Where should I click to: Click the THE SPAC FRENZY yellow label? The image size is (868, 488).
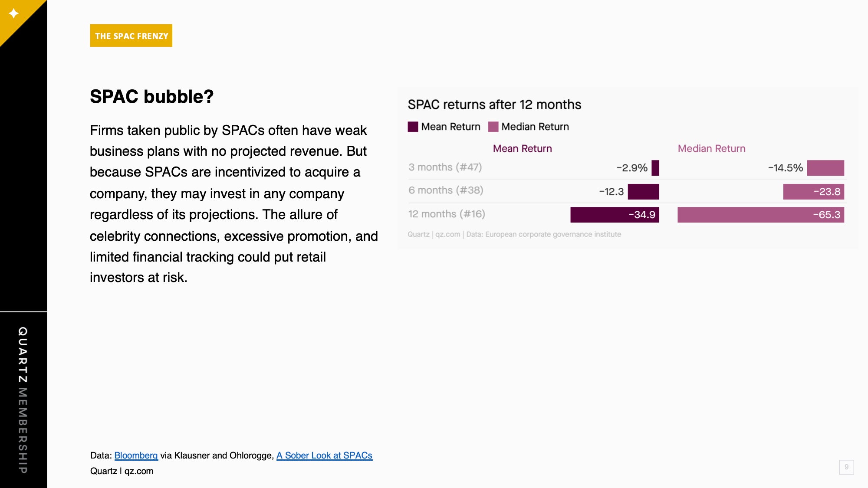(x=131, y=36)
